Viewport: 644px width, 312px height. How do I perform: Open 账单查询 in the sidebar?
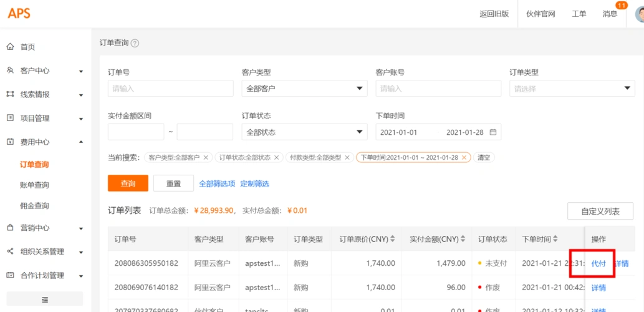pos(34,185)
